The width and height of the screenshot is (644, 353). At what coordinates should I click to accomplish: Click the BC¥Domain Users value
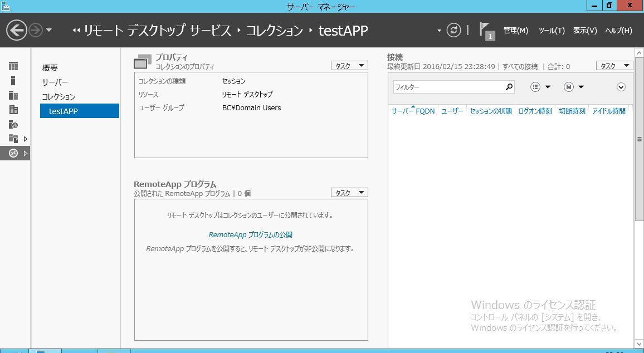251,107
